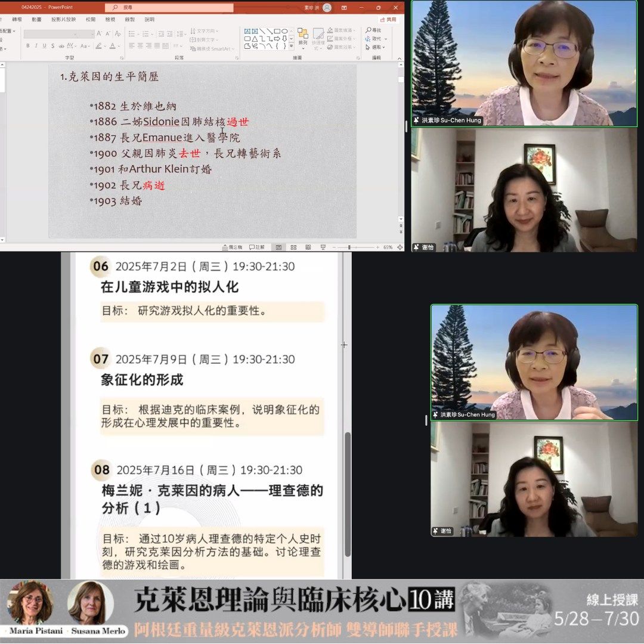Expand the Select (選取) dropdown
The image size is (644, 644).
[378, 47]
